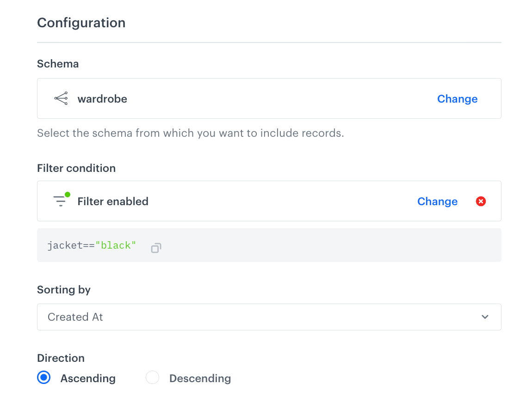Image resolution: width=532 pixels, height=402 pixels.
Task: Click Change on the Filter enabled row
Action: coord(437,201)
